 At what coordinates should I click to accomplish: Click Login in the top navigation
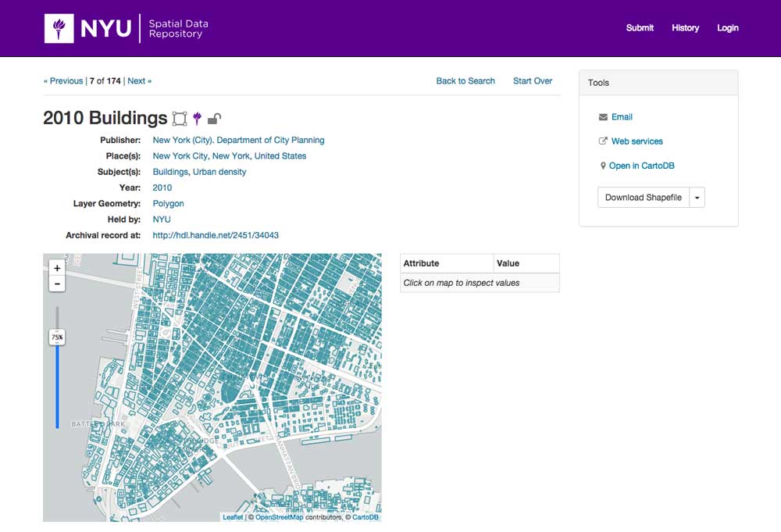[x=727, y=28]
